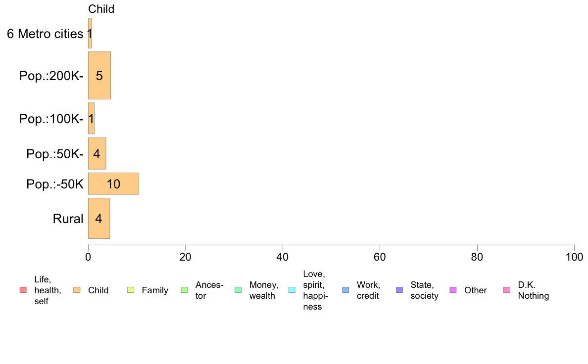Click the 100 tick on the x-axis
The image size is (588, 364).
coord(574,257)
